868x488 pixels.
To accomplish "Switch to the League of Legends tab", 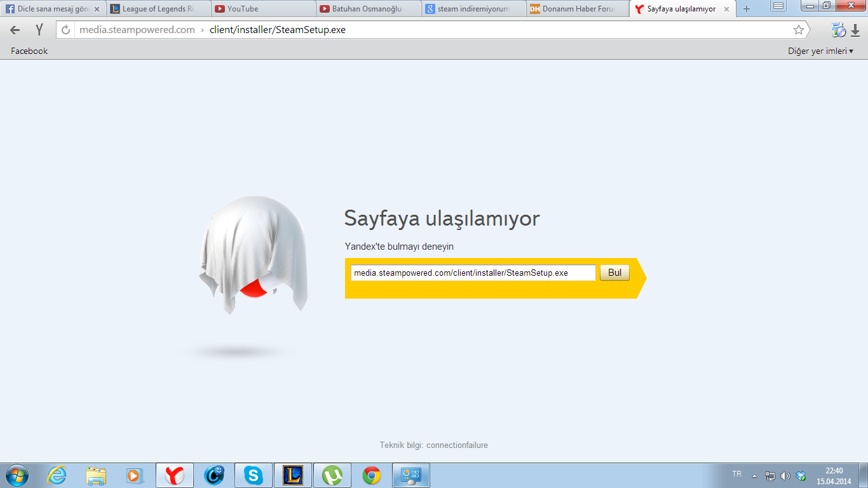I will point(157,9).
